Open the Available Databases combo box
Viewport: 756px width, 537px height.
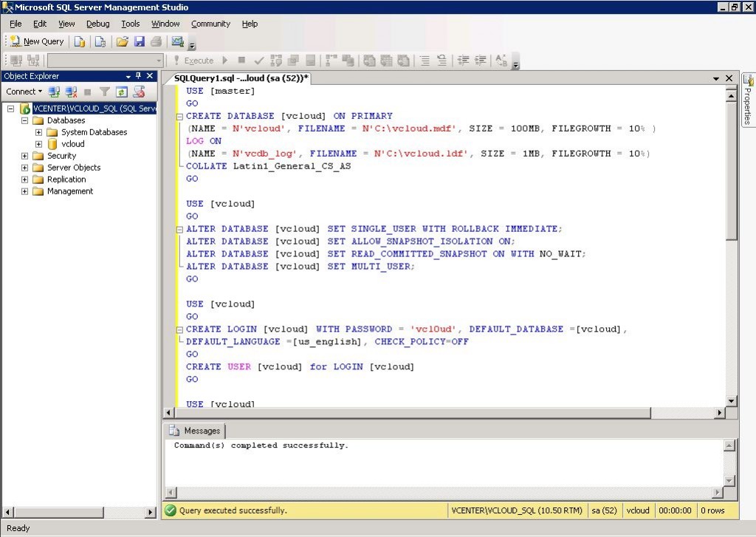pyautogui.click(x=105, y=61)
